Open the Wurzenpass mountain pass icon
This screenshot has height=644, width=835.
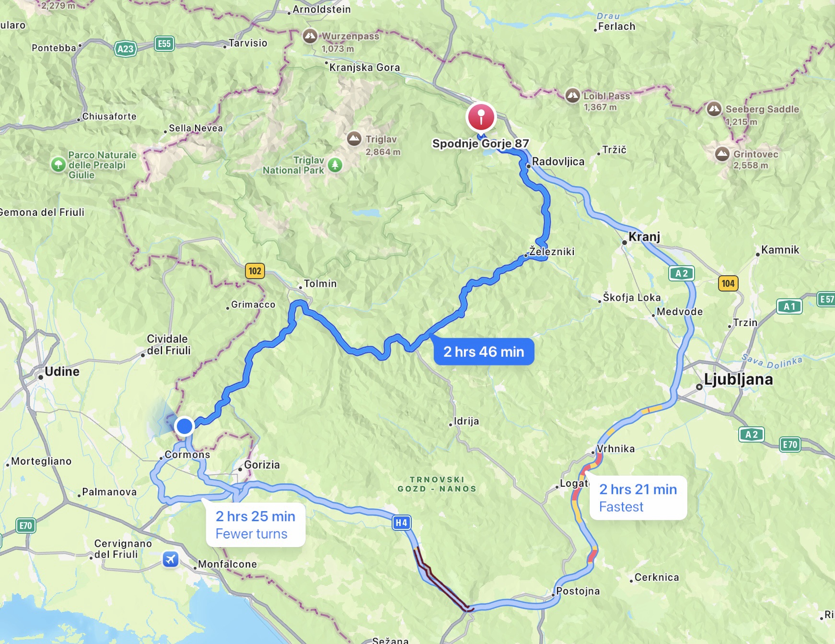[x=310, y=36]
